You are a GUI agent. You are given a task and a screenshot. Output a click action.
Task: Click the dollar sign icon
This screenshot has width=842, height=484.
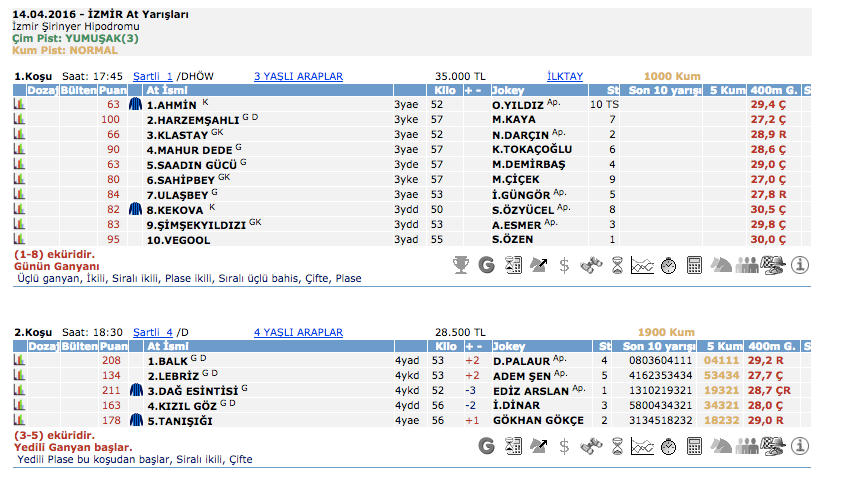coord(565,265)
